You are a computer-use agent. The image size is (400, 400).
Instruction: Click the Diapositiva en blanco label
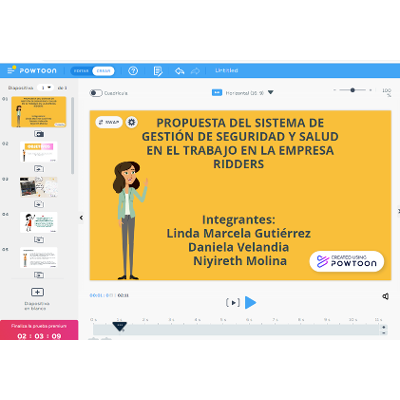37,306
